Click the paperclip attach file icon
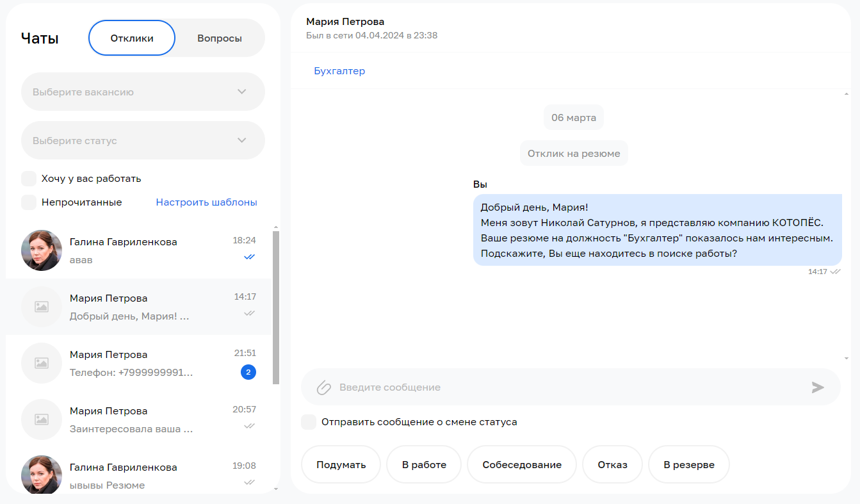This screenshot has height=504, width=860. (323, 387)
